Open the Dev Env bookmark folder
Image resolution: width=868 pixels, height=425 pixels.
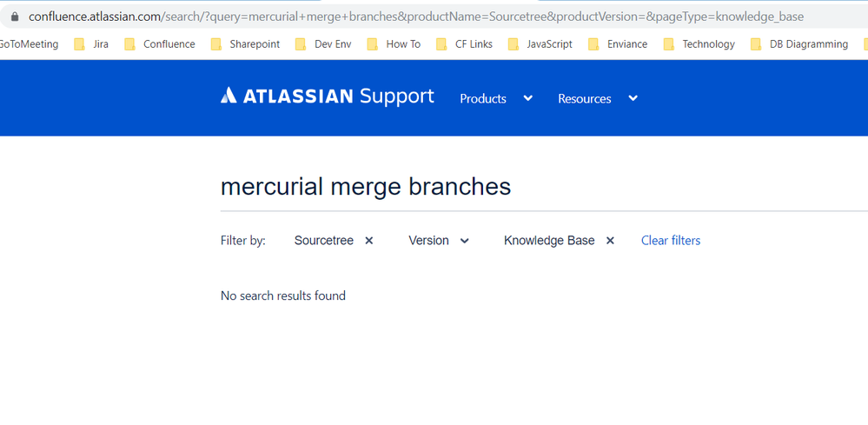(323, 44)
